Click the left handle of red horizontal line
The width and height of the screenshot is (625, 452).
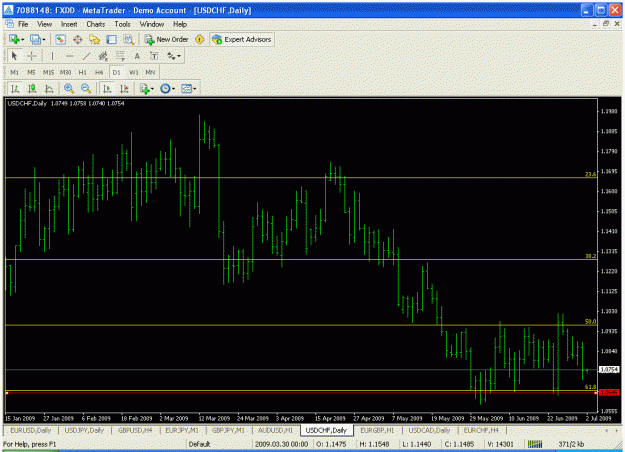point(7,393)
